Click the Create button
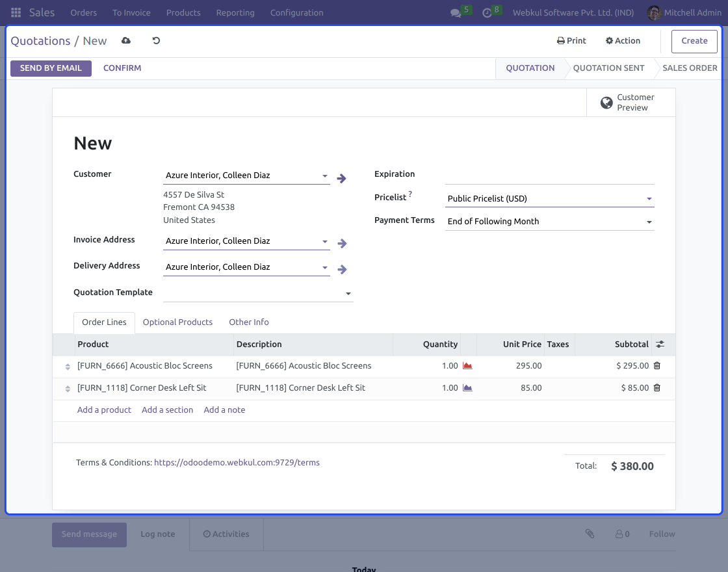 694,41
